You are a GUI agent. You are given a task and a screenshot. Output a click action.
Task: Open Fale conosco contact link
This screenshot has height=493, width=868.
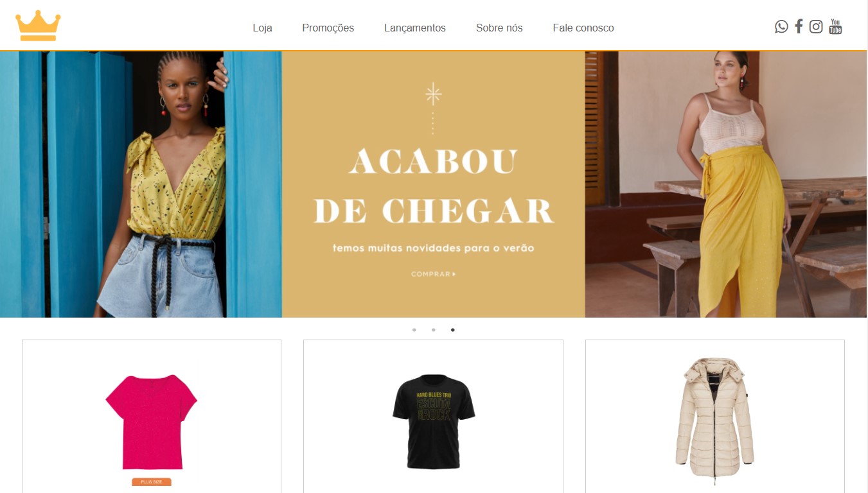583,28
